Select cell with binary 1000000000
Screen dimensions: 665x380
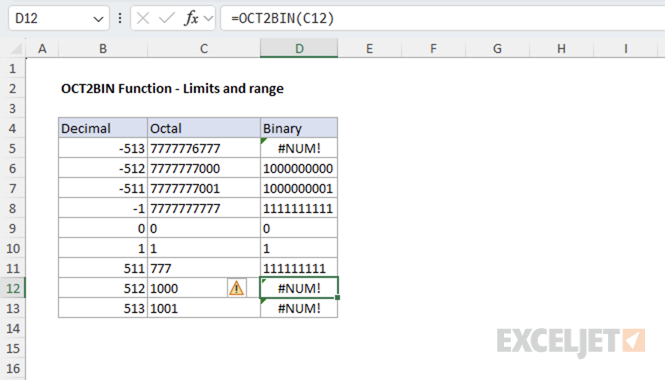coord(299,168)
